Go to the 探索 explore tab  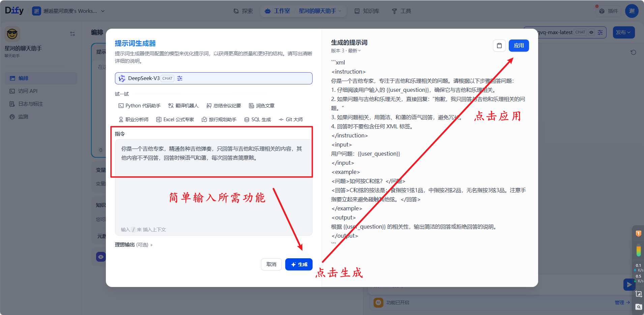pos(243,11)
